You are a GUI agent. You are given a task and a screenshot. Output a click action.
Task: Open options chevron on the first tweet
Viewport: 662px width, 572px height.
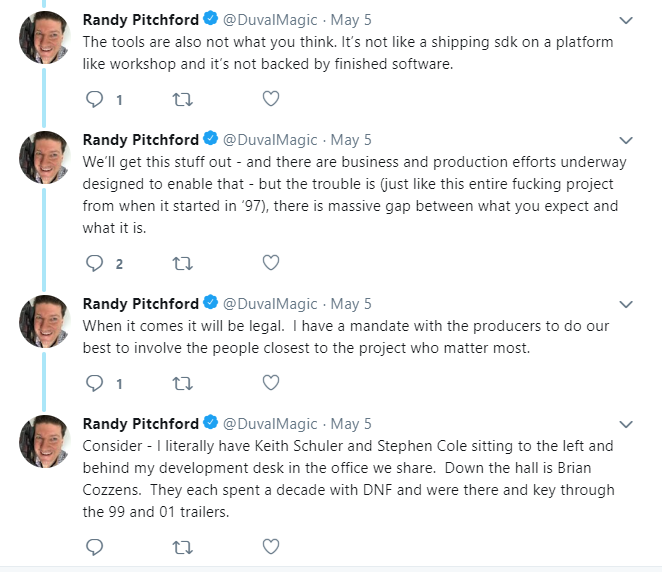click(x=626, y=20)
